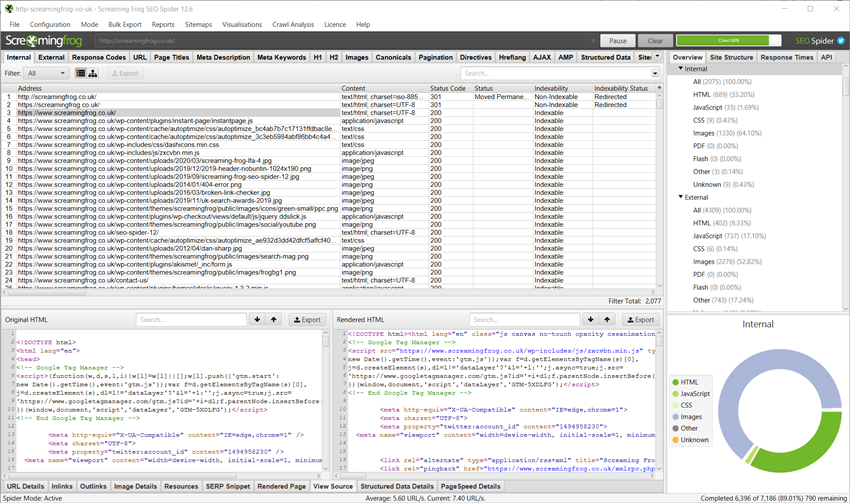850x503 pixels.
Task: Open the Filter 'All' dropdown
Action: (x=46, y=73)
